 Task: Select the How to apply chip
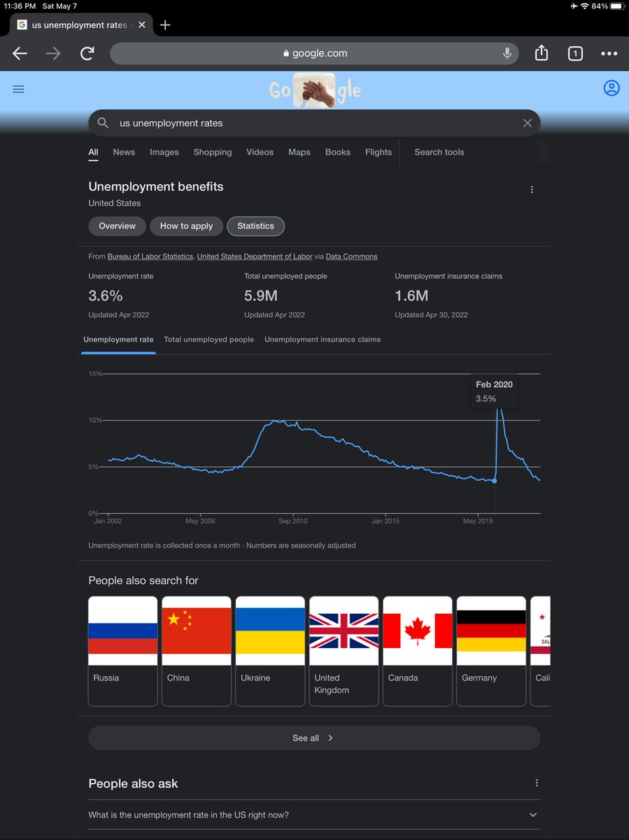pos(186,226)
